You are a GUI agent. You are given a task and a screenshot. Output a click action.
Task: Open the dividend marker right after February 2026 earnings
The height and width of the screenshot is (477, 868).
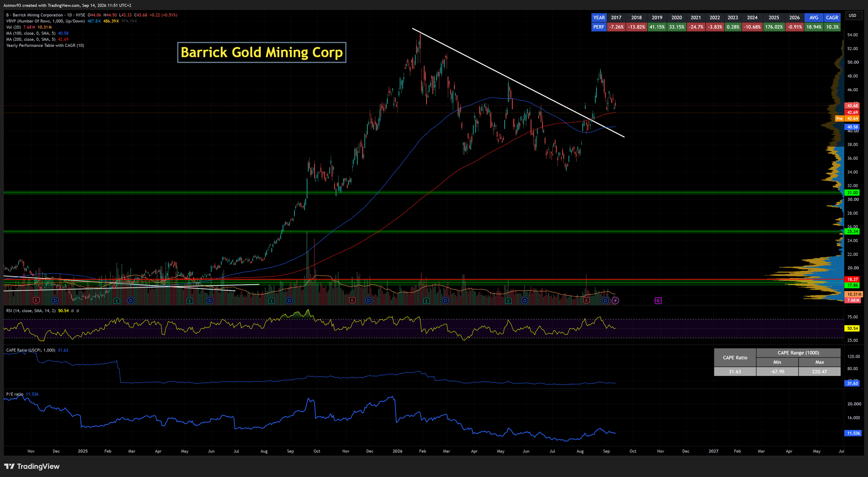pos(445,300)
